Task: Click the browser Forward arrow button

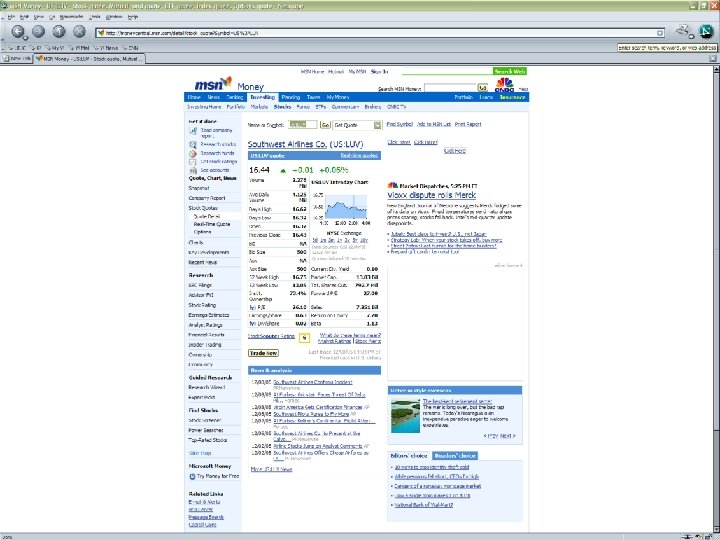Action: click(39, 31)
